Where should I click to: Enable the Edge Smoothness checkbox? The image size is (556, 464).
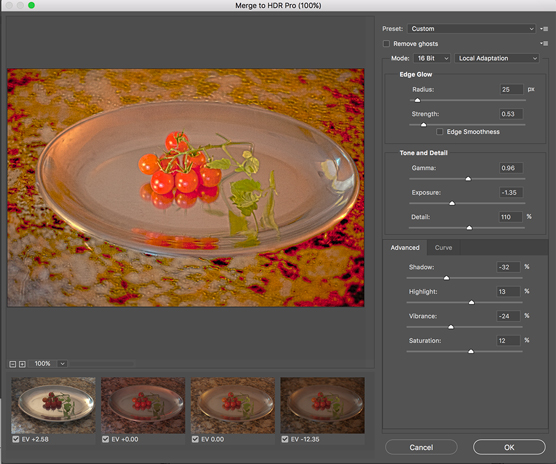[440, 132]
